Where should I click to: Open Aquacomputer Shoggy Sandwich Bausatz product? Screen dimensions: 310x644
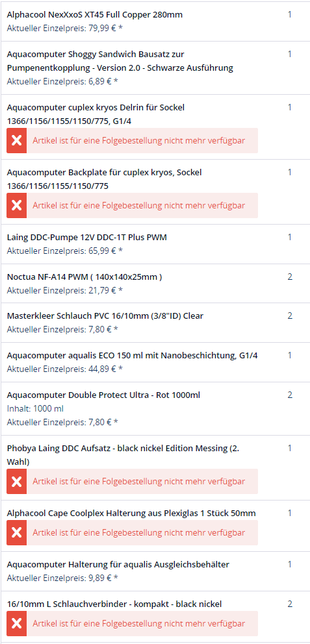(x=120, y=61)
